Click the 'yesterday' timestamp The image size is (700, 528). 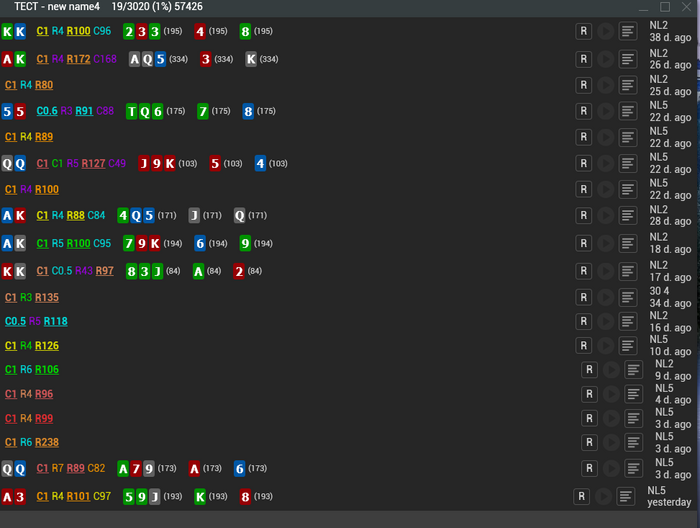click(x=669, y=502)
